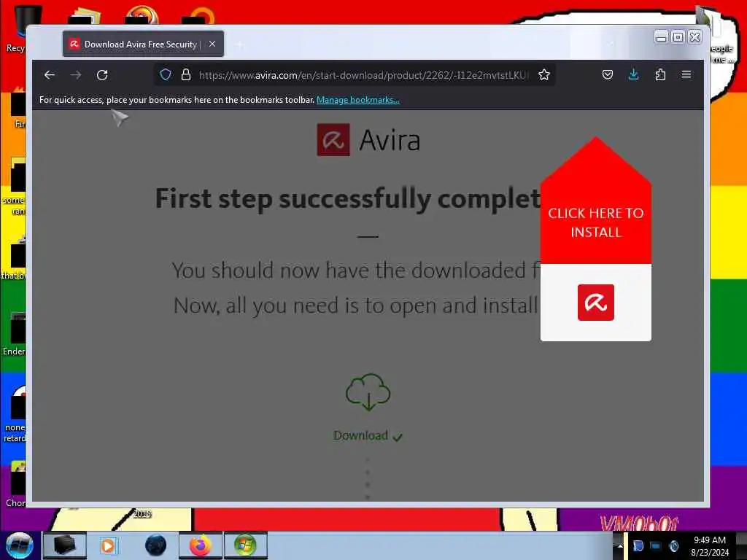Minimize the Firefox window

pos(661,37)
